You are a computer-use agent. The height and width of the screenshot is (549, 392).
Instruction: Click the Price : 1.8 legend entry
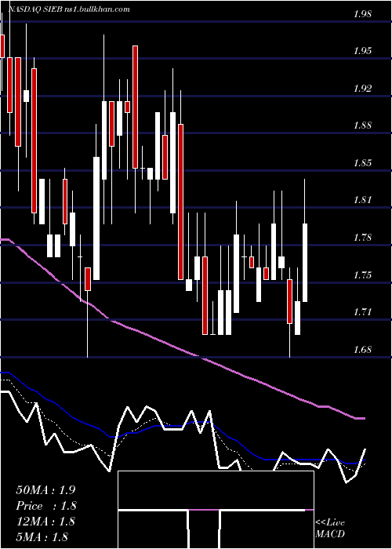click(x=45, y=506)
